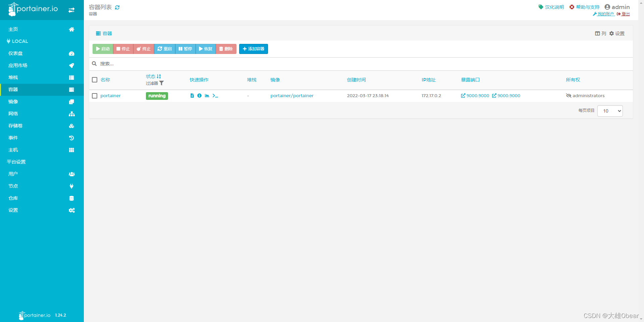Click the 添加容器 button

click(x=254, y=49)
